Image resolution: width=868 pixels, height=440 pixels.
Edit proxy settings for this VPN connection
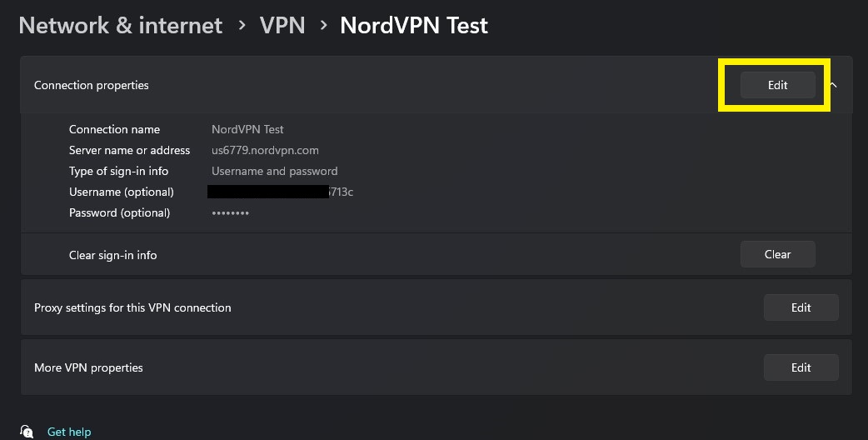[x=801, y=307]
